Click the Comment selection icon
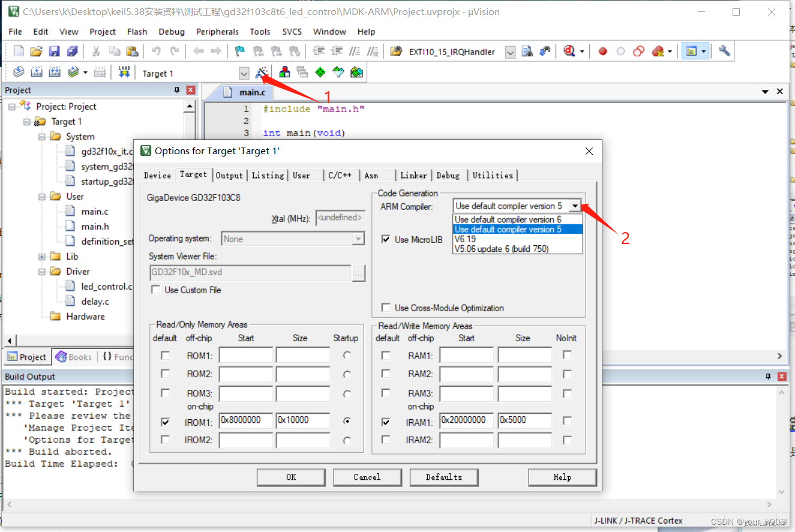Image resolution: width=795 pixels, height=532 pixels. [355, 52]
